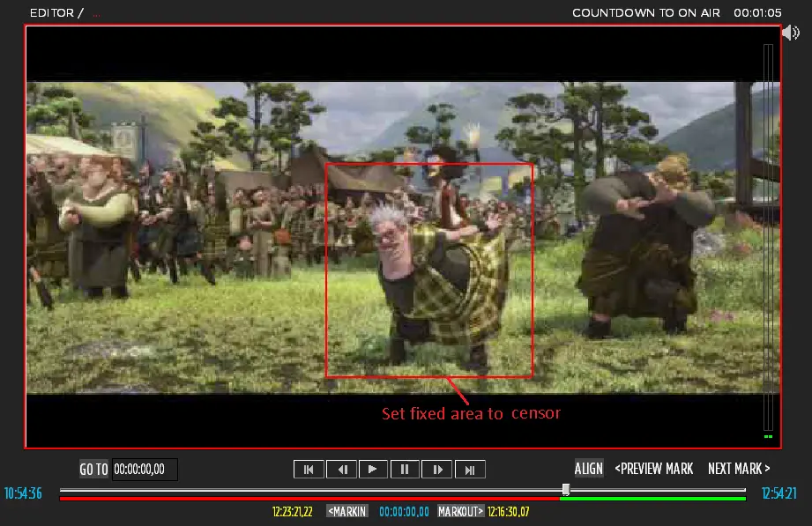812x526 pixels.
Task: Step one frame forward
Action: (436, 470)
